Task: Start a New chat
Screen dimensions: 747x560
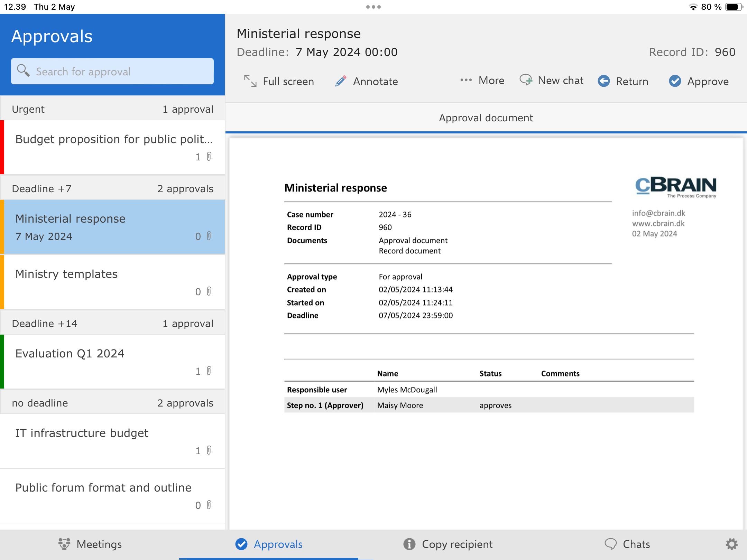Action: pyautogui.click(x=552, y=81)
